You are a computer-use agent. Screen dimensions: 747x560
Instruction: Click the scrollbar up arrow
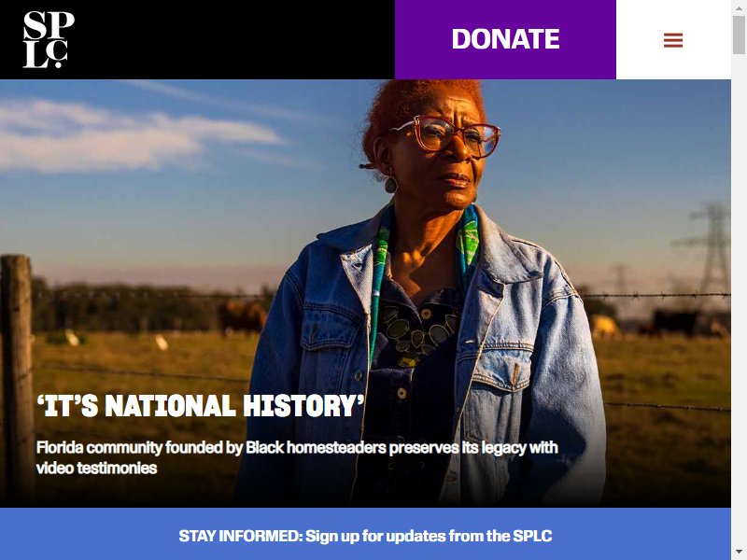739,7
